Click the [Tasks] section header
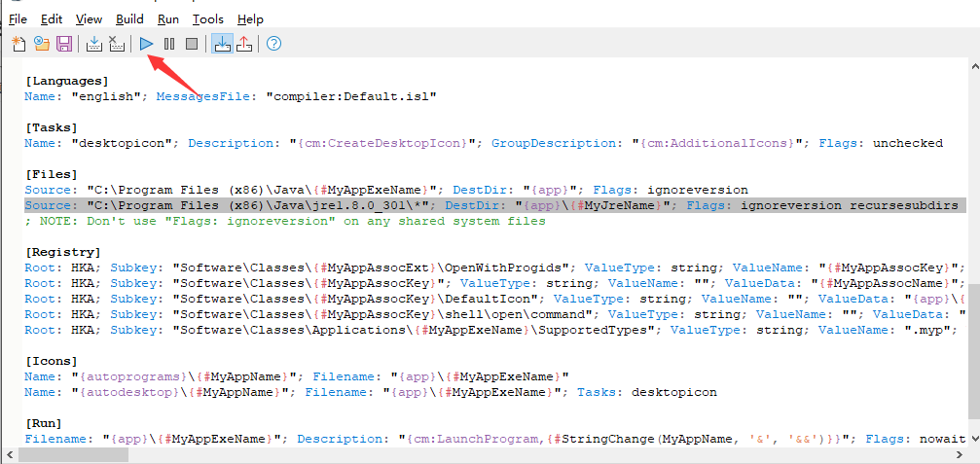This screenshot has width=980, height=464. pos(52,127)
